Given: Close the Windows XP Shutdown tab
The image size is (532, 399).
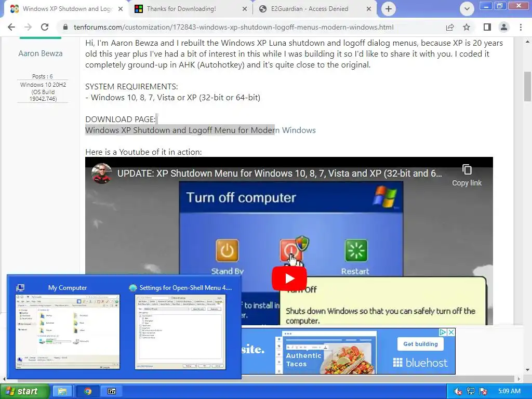Looking at the screenshot, I should tap(121, 9).
